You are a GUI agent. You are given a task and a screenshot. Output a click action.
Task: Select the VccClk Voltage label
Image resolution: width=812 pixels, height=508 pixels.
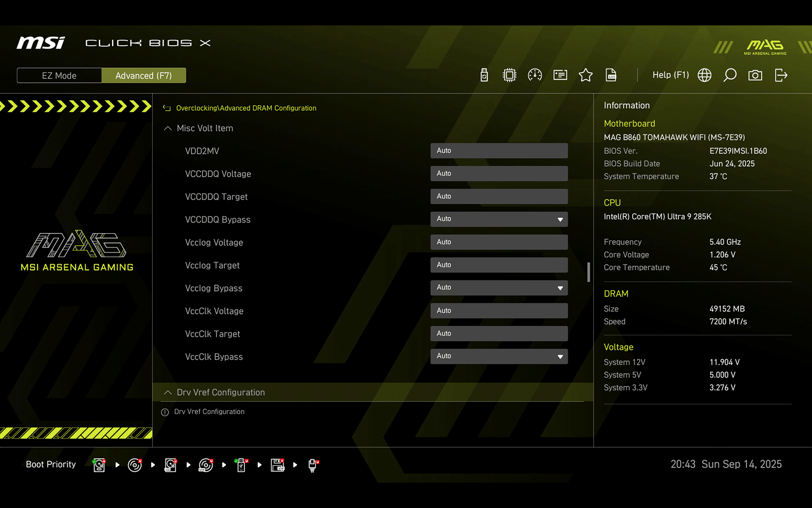point(214,311)
